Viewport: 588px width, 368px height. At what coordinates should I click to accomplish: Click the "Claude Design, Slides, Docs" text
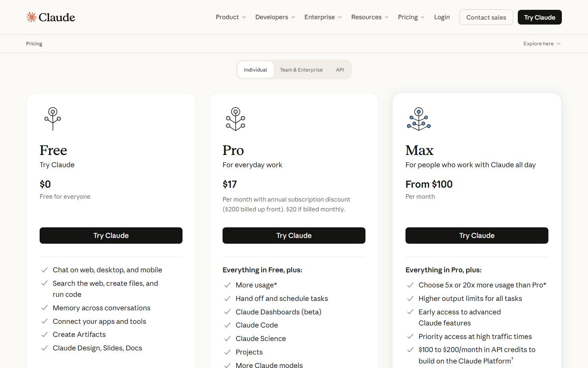(x=98, y=348)
